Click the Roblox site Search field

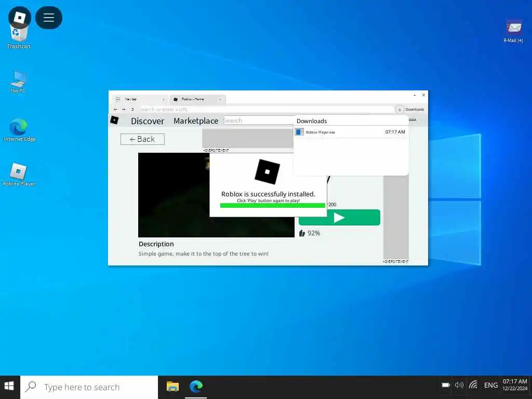[x=258, y=121]
